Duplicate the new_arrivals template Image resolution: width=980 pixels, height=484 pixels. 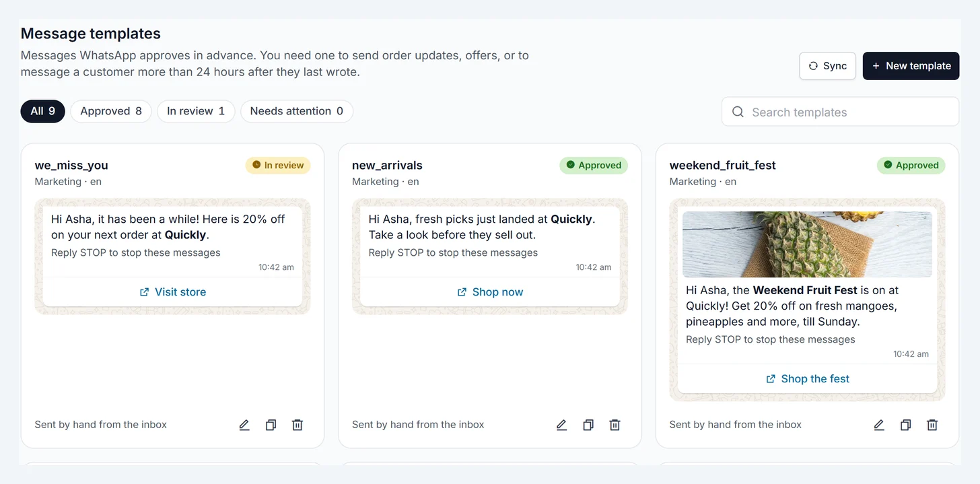588,425
